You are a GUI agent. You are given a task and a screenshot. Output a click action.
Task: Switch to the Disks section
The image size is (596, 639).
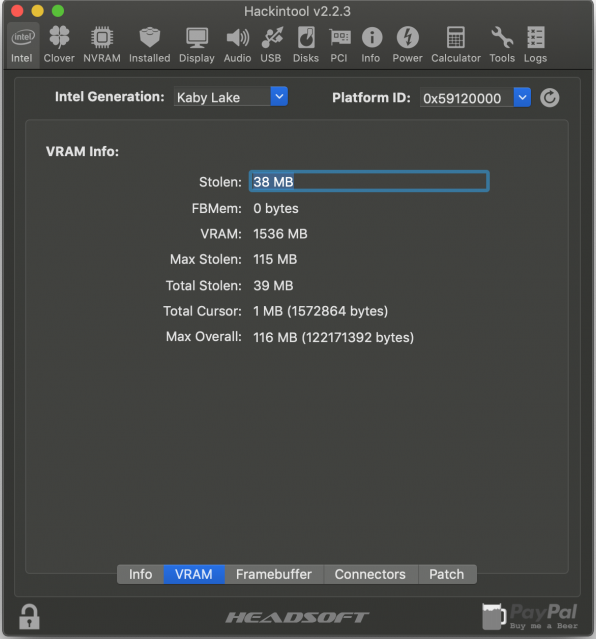coord(306,45)
